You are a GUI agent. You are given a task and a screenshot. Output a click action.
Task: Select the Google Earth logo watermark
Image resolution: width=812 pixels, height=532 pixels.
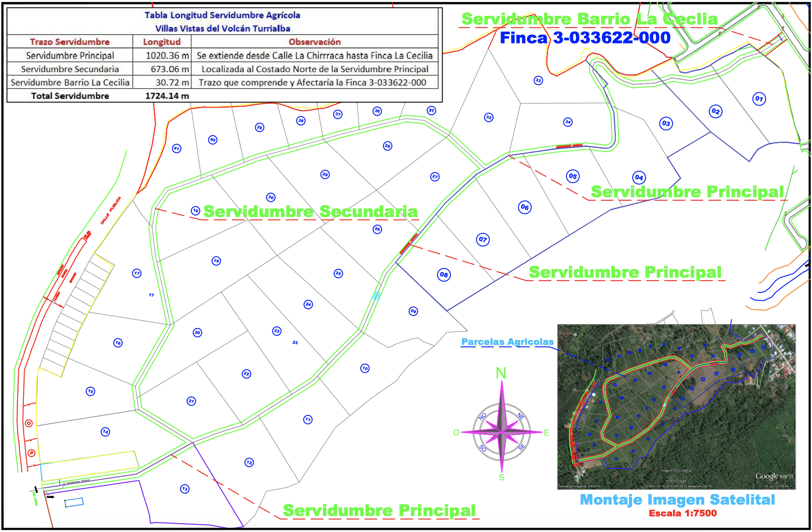[x=775, y=475]
